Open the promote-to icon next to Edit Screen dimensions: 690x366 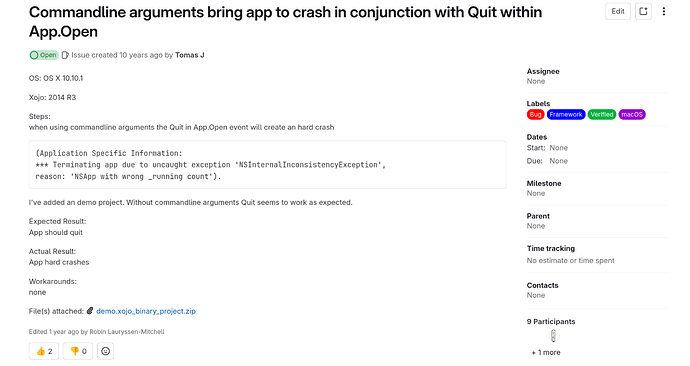point(643,11)
